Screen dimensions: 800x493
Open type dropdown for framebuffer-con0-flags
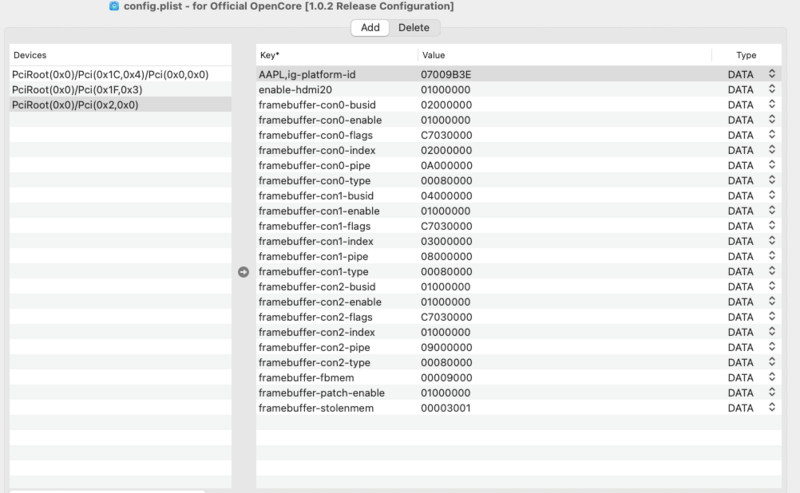[x=772, y=135]
